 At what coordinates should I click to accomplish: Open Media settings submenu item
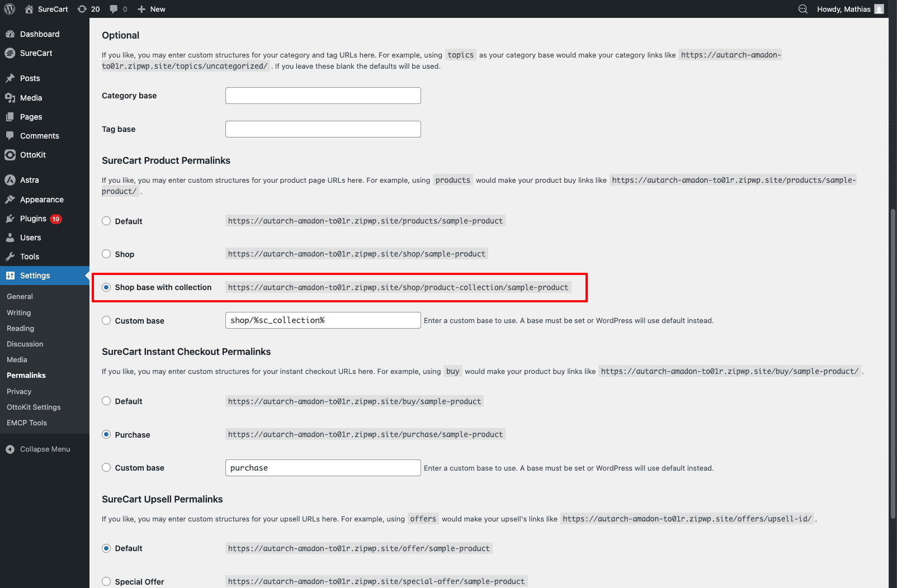click(x=17, y=360)
